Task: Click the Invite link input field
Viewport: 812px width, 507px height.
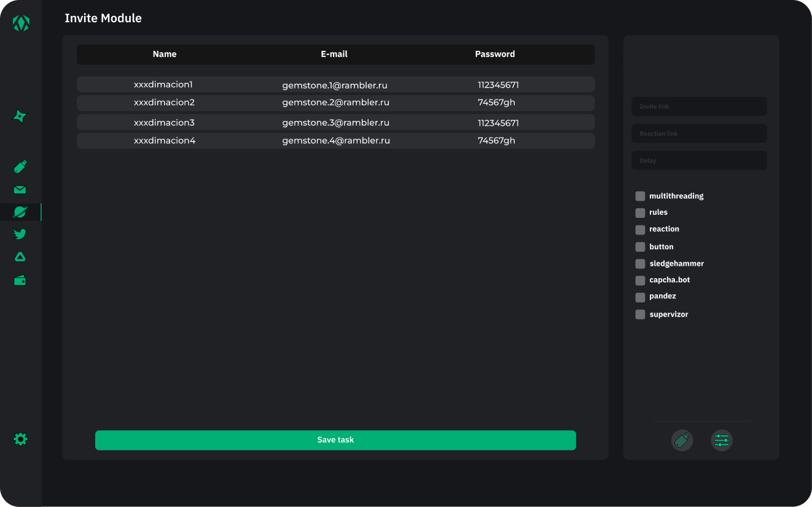Action: point(699,106)
